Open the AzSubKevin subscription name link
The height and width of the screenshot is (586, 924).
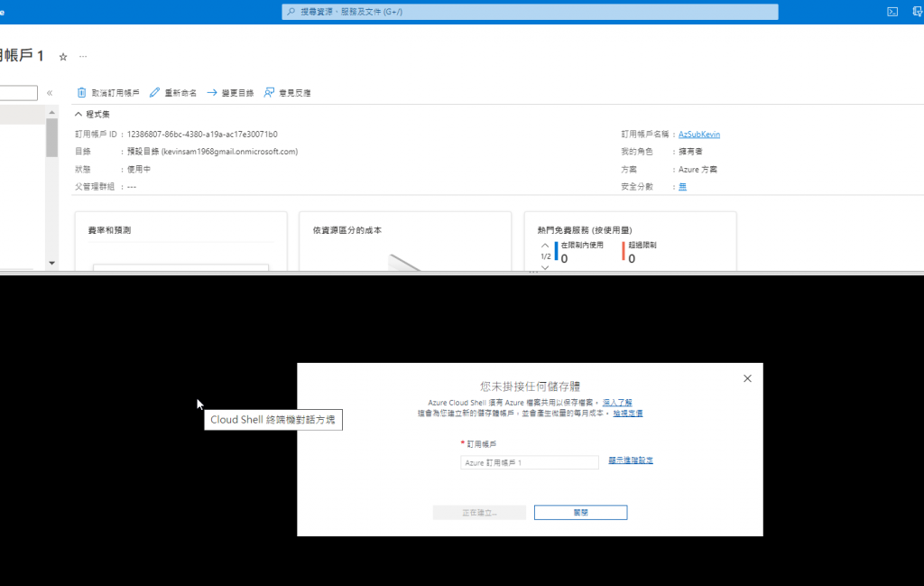pyautogui.click(x=699, y=135)
